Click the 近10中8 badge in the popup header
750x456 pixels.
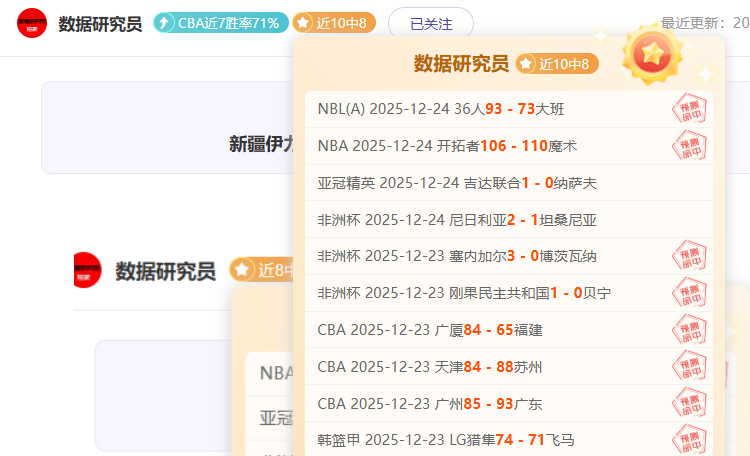click(x=557, y=64)
